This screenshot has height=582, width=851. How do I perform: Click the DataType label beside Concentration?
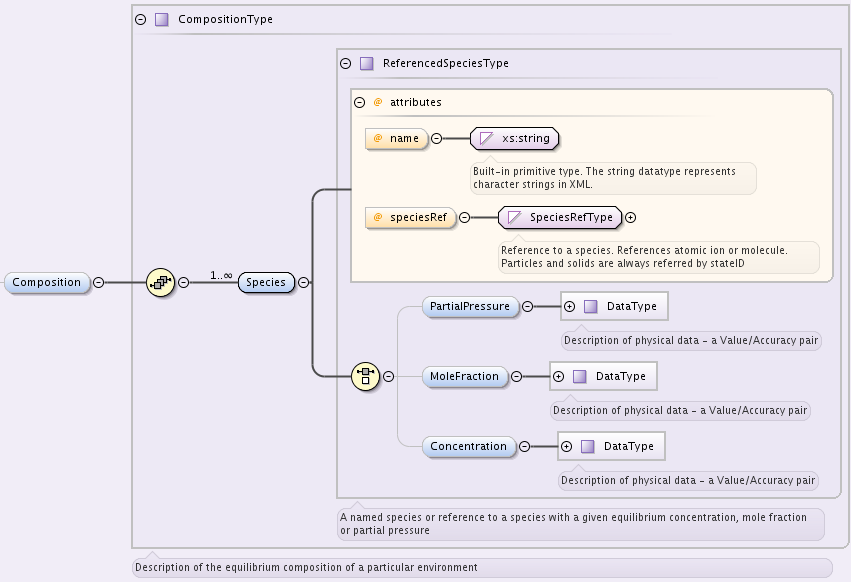[629, 447]
